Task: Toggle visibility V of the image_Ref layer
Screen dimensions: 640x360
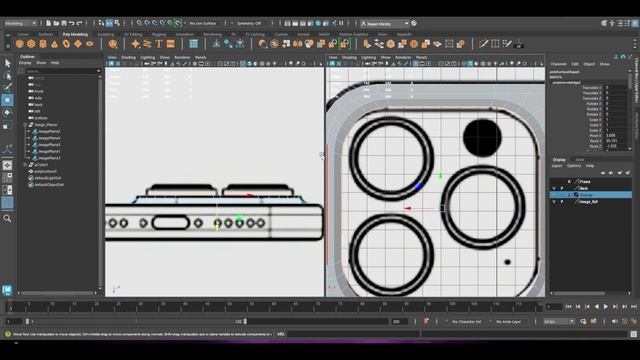Action: tap(554, 202)
